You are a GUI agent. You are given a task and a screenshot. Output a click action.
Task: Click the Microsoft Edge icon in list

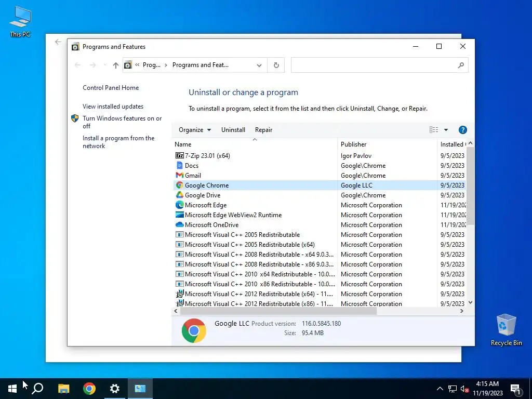[179, 205]
